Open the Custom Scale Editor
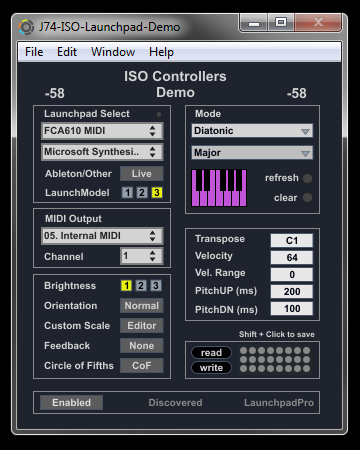The height and width of the screenshot is (450, 360). point(142,326)
